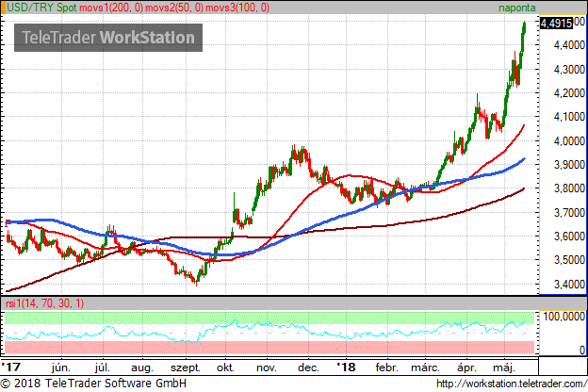Viewport: 588px width, 392px height.
Task: Click the '18 year label on time axis
Action: [346, 367]
